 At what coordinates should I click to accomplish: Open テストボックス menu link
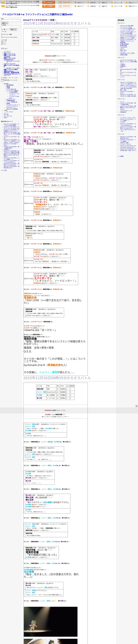[x=8, y=116]
